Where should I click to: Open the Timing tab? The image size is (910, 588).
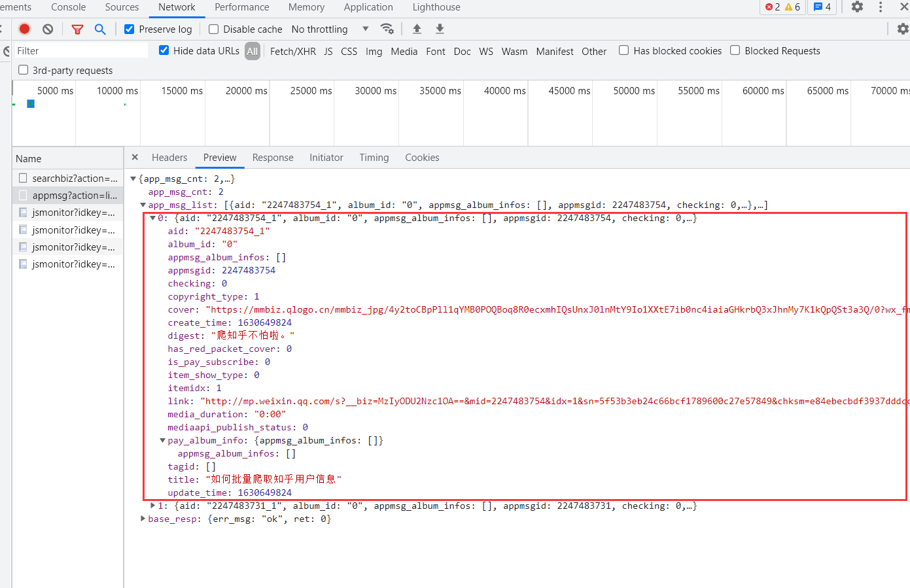click(x=374, y=158)
